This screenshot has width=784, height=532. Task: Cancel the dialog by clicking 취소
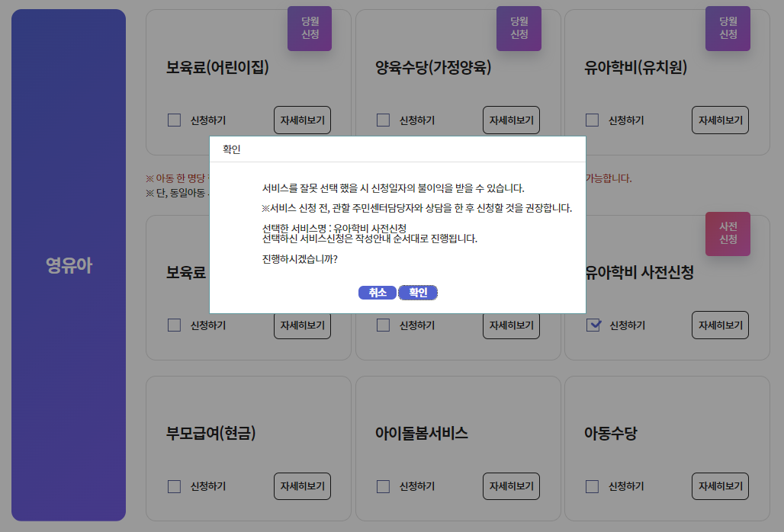click(378, 292)
